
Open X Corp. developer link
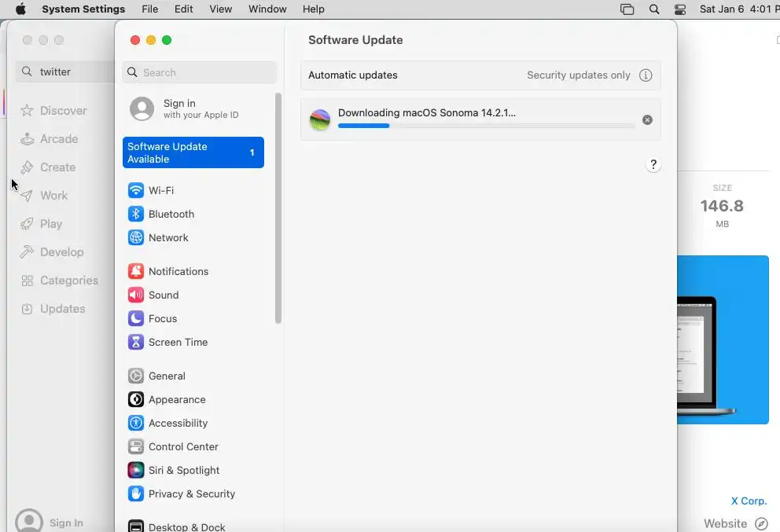click(749, 501)
